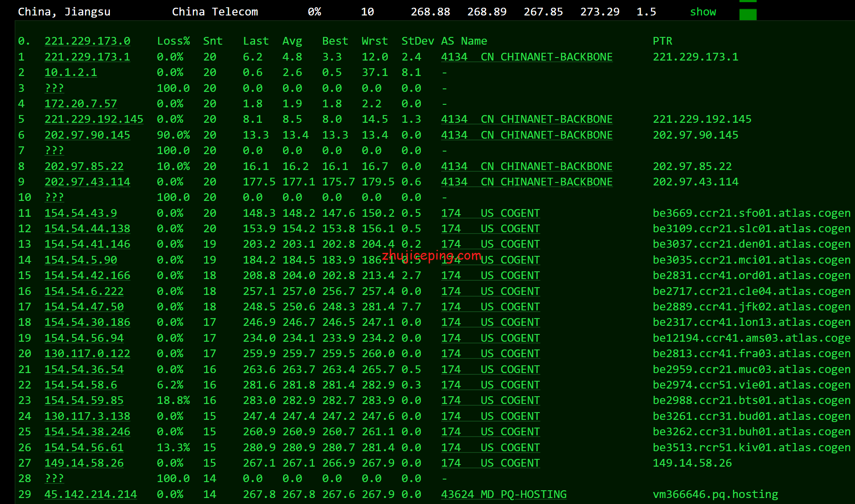Open AS 4134 CHINANET-BACKBONE link at hop 8
The height and width of the screenshot is (504, 855).
tap(527, 166)
